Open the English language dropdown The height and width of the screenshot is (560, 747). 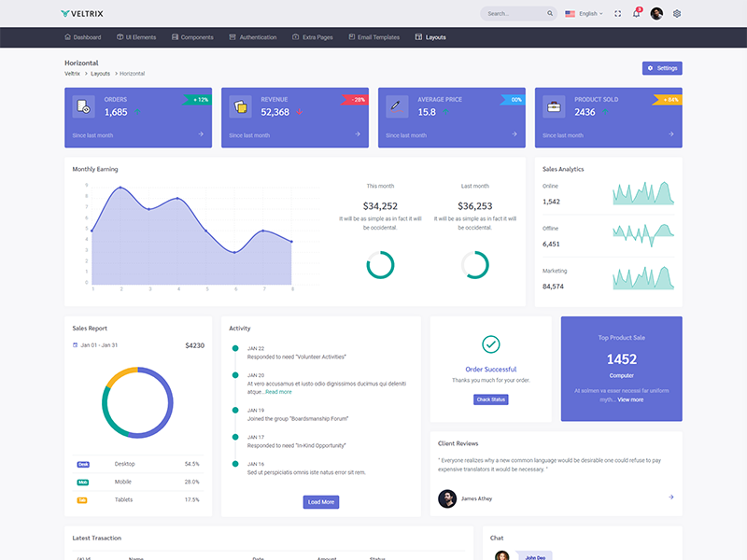pyautogui.click(x=585, y=14)
